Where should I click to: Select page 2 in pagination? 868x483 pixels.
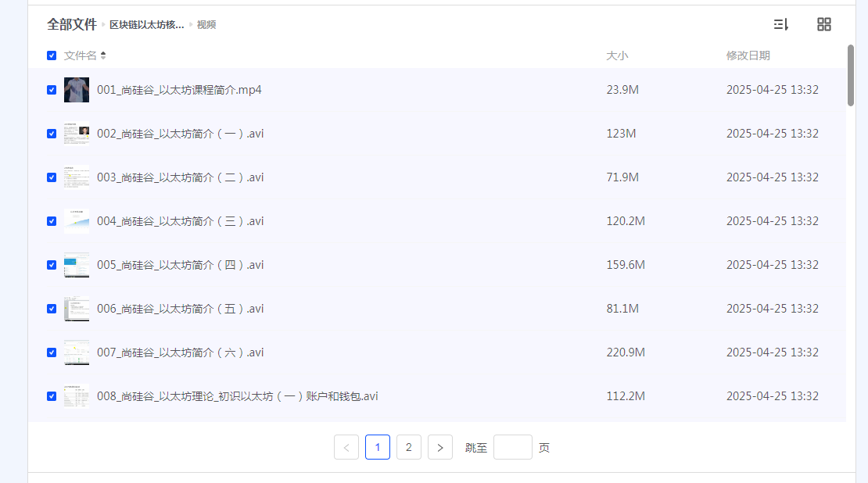(409, 447)
